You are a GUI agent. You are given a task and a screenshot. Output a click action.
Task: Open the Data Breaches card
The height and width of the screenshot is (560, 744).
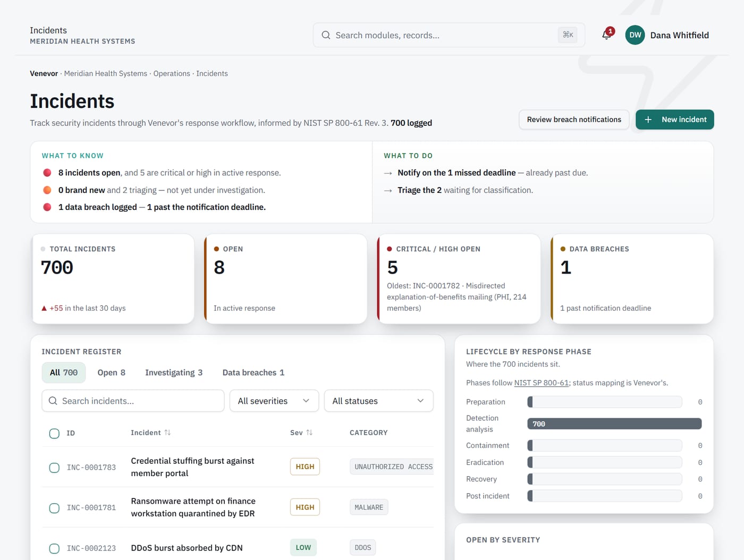(632, 279)
